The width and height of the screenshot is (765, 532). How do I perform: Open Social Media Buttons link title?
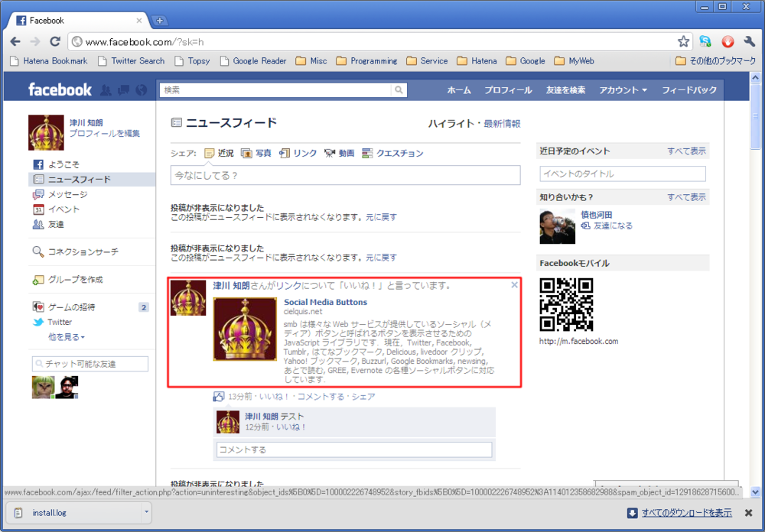[x=325, y=302]
